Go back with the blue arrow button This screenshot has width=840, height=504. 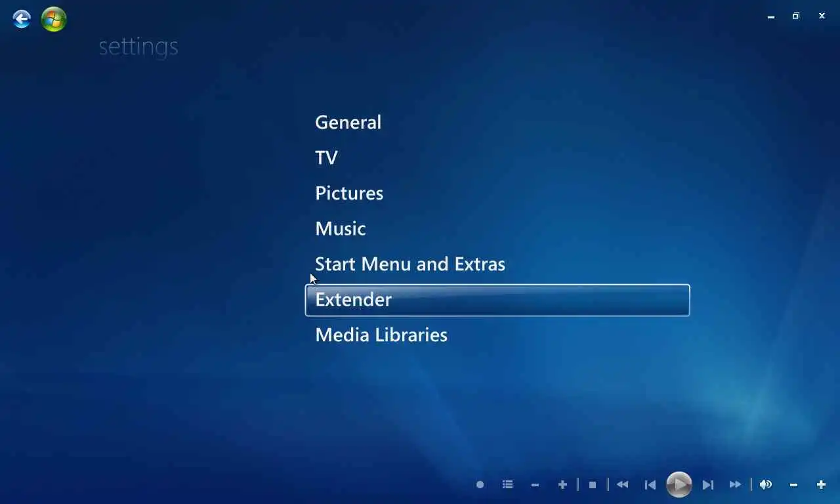coord(22,19)
